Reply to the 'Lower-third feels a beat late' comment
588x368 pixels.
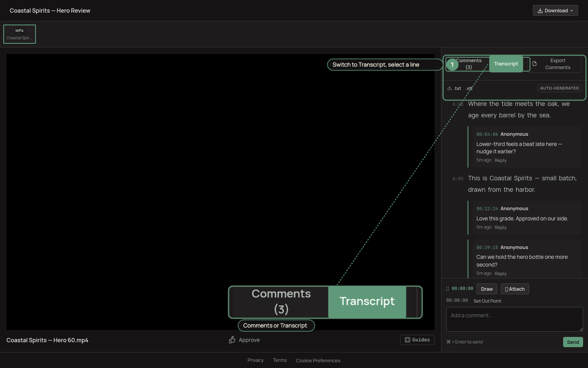(x=501, y=160)
